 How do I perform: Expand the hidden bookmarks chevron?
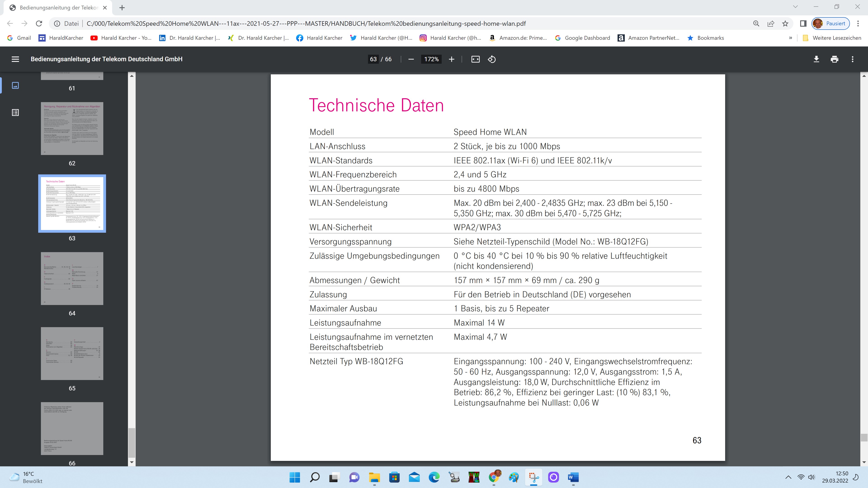point(790,38)
